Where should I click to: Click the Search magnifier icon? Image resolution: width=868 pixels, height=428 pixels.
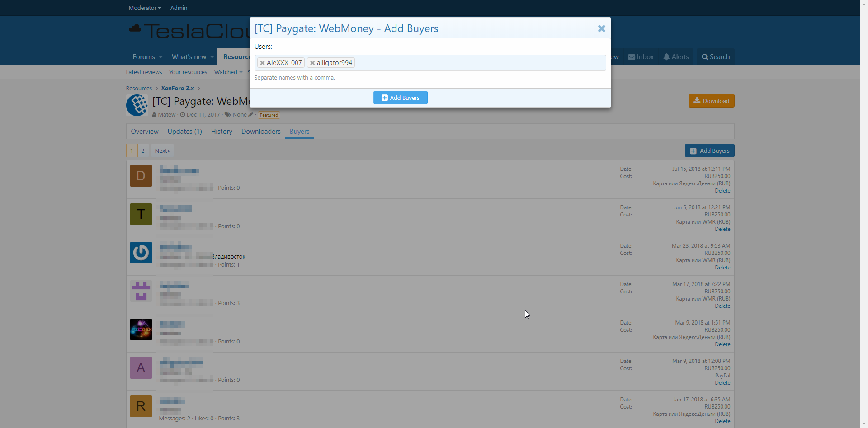pos(705,57)
